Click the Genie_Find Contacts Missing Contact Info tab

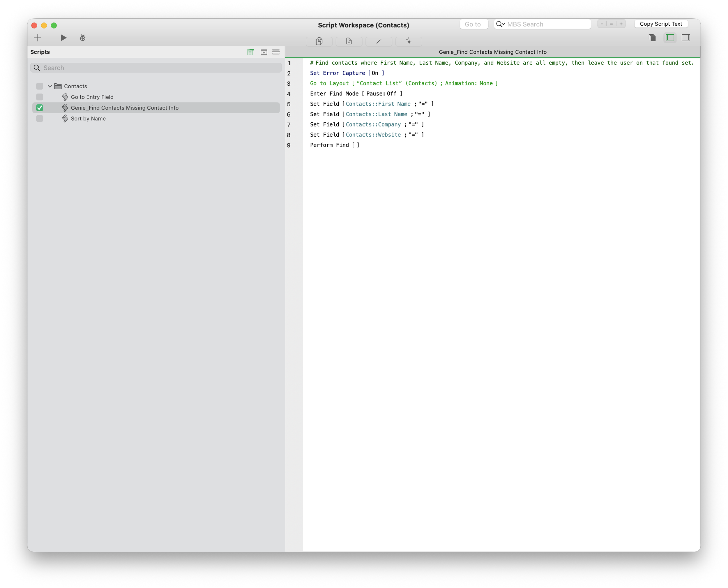pos(492,52)
